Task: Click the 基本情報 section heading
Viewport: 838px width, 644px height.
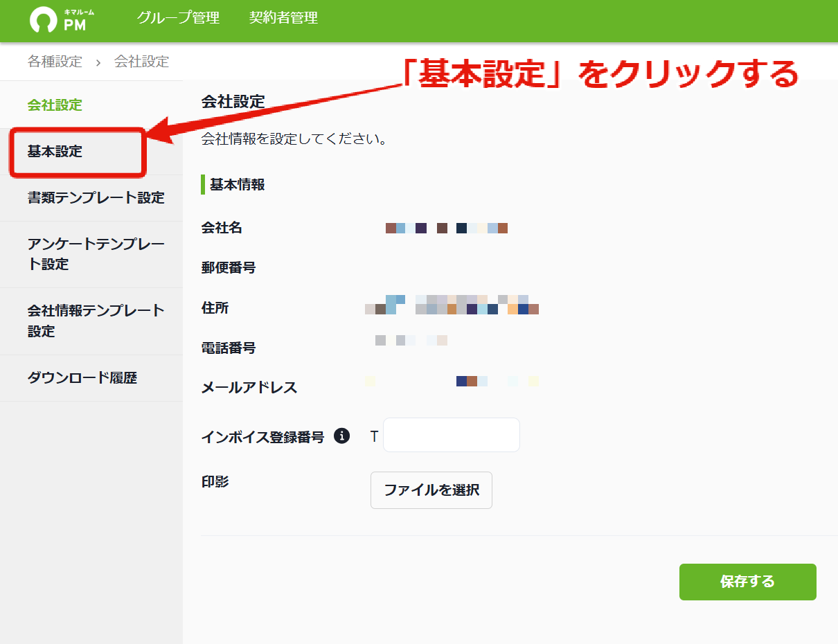Action: (237, 185)
